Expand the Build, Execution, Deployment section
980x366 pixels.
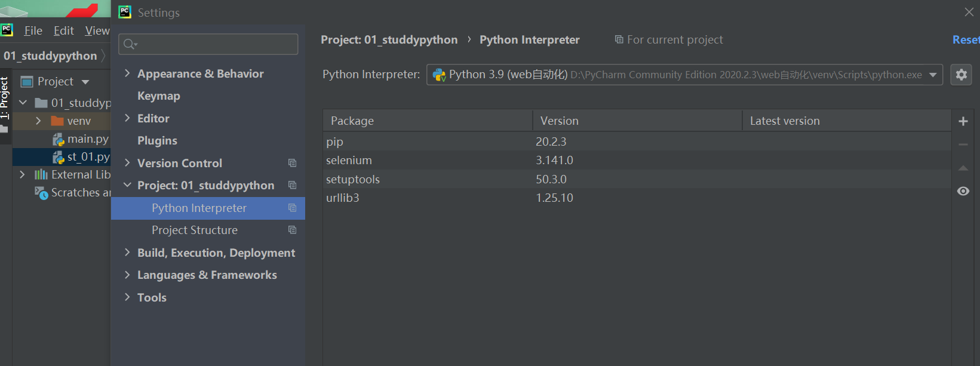pos(127,253)
